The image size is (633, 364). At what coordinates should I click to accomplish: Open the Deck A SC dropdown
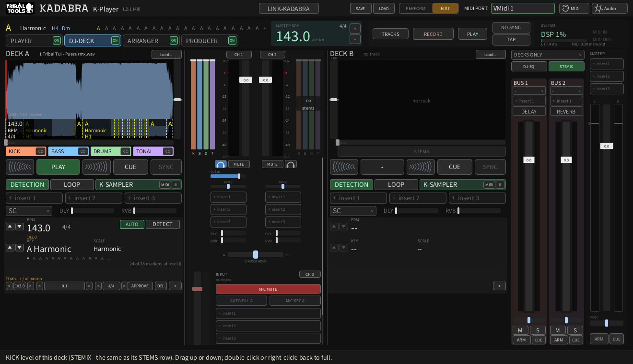point(29,211)
